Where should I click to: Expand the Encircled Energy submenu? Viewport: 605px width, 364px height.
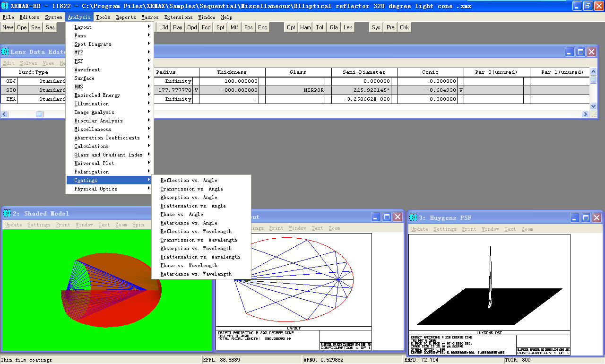click(x=110, y=95)
